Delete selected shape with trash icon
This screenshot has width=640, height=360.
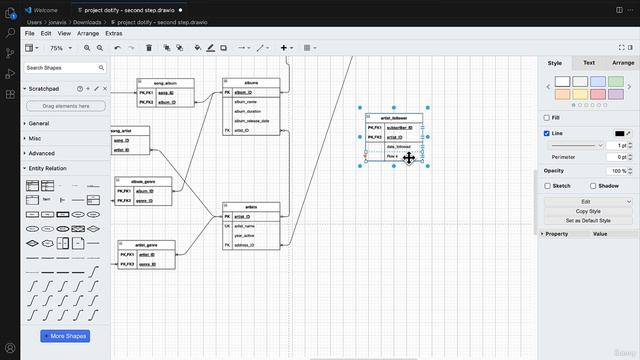click(x=149, y=48)
